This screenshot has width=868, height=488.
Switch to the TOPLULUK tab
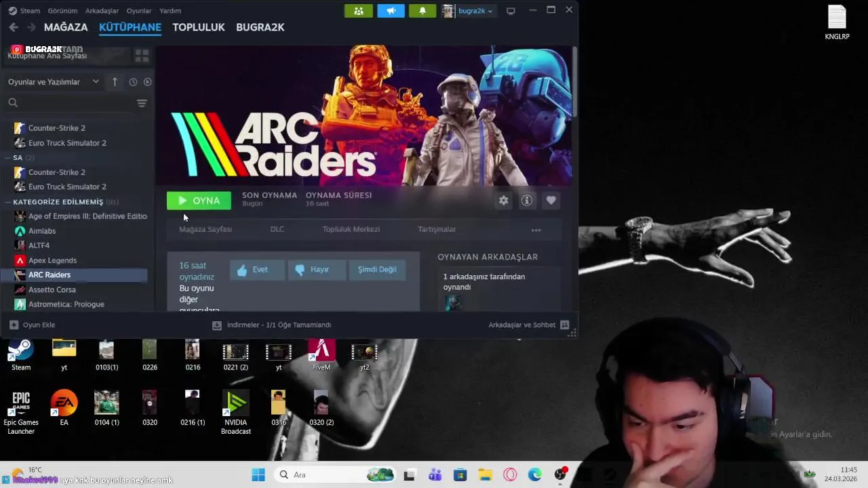point(199,27)
